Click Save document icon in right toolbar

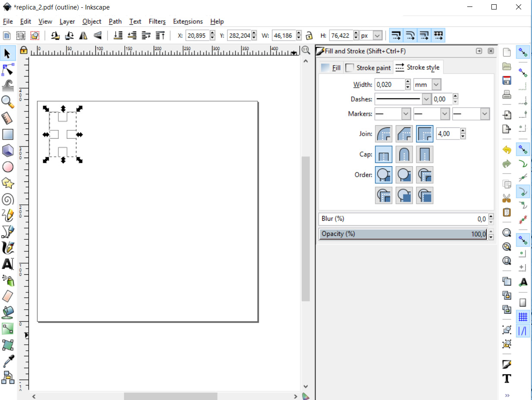[x=507, y=80]
